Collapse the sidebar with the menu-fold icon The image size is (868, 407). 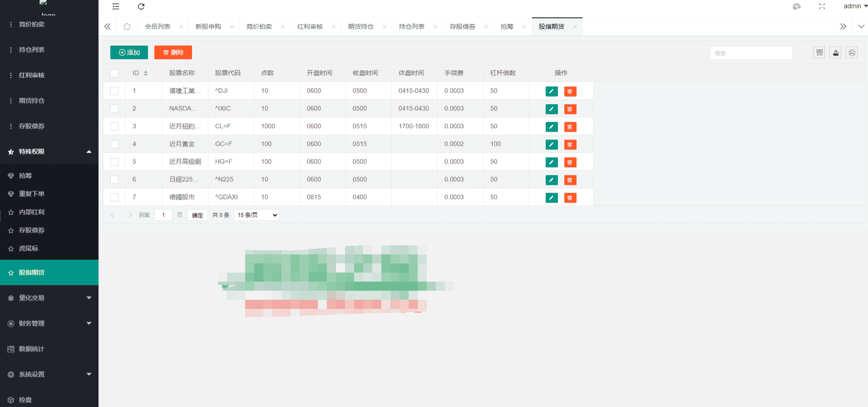pos(116,6)
